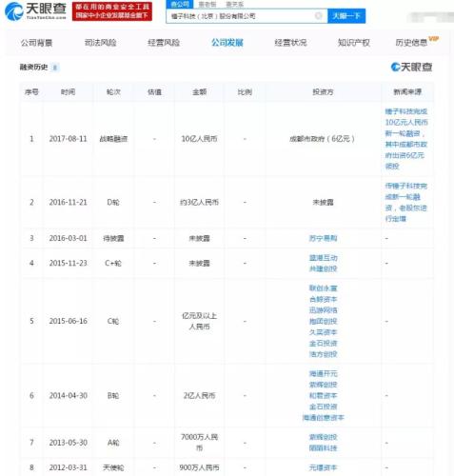Viewport: 454px width, 476px height.
Task: Click the 天眼一下 search button
Action: coord(346,16)
